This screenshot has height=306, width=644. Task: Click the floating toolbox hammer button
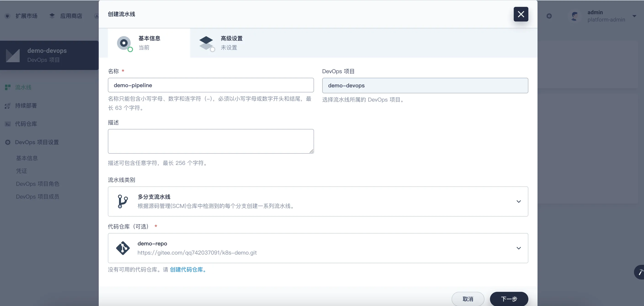pos(640,272)
